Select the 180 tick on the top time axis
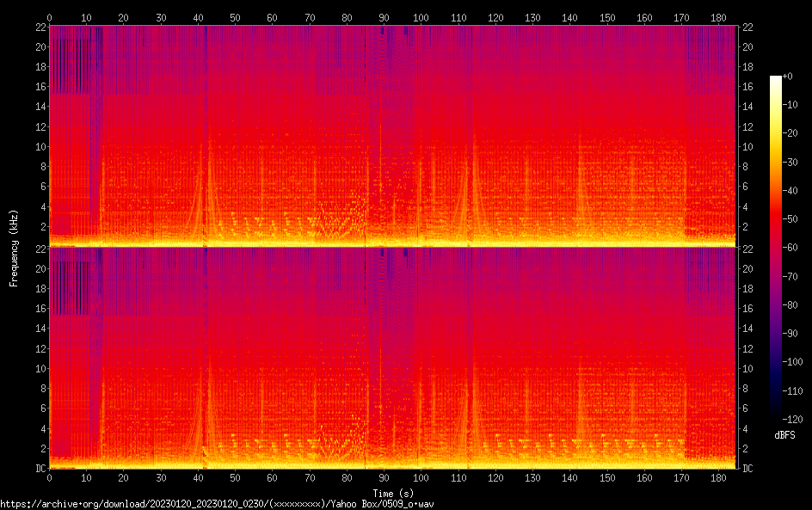This screenshot has width=812, height=510. coord(717,17)
